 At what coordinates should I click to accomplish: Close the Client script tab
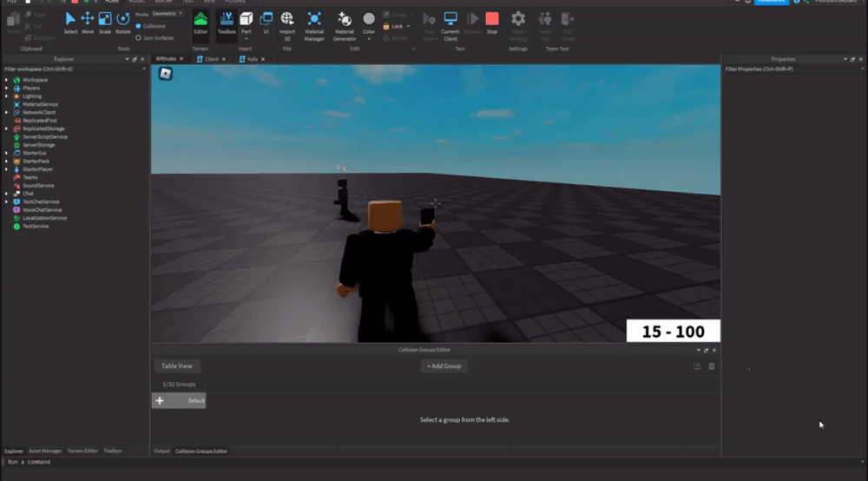[x=224, y=59]
